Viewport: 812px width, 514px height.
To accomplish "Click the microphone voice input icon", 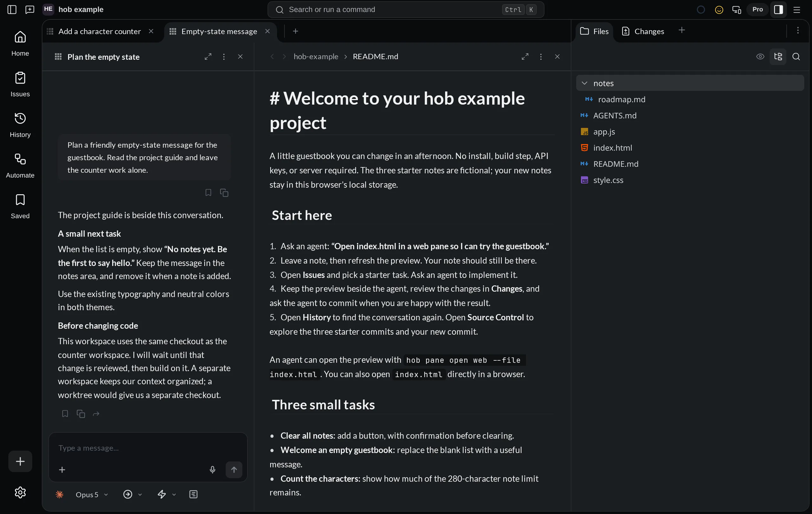I will (x=213, y=470).
